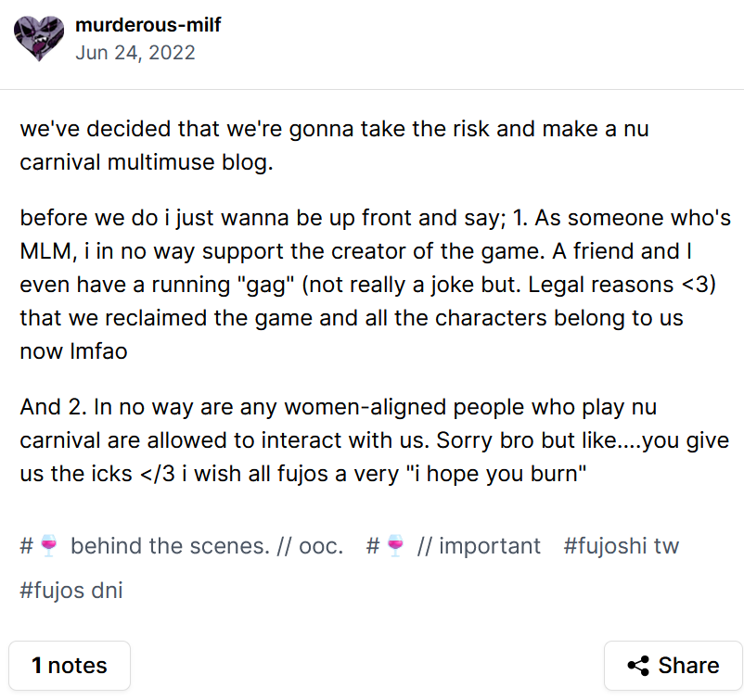
Task: Click the wine glass emoji before "// important"
Action: pyautogui.click(x=396, y=546)
